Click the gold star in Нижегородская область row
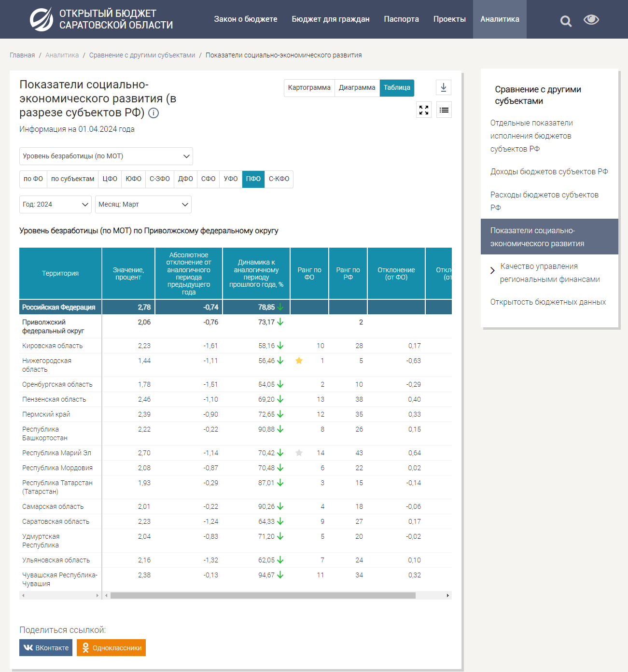The image size is (628, 672). 299,361
